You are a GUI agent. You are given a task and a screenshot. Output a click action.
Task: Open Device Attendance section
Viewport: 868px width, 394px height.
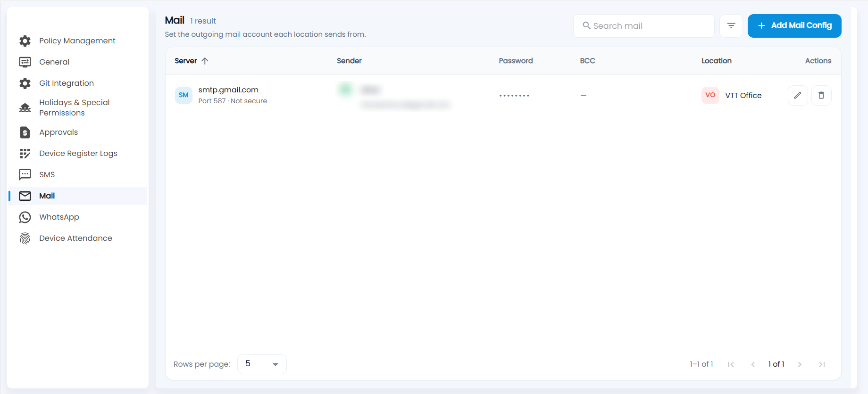click(78, 238)
